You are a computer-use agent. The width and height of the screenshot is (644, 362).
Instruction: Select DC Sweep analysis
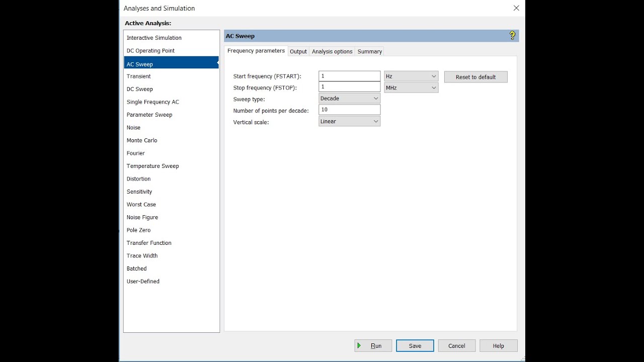[x=172, y=89]
